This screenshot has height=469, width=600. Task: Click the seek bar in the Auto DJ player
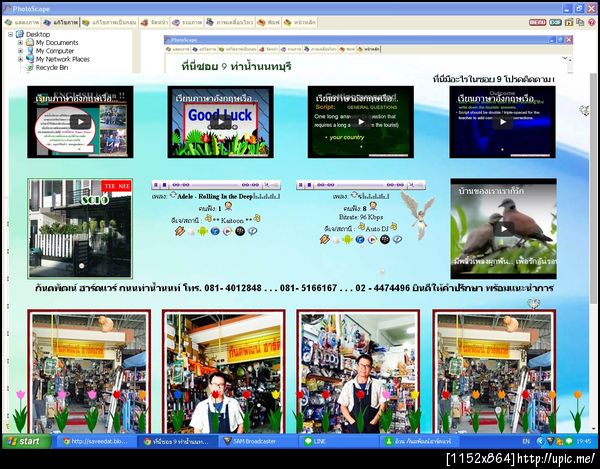[361, 185]
